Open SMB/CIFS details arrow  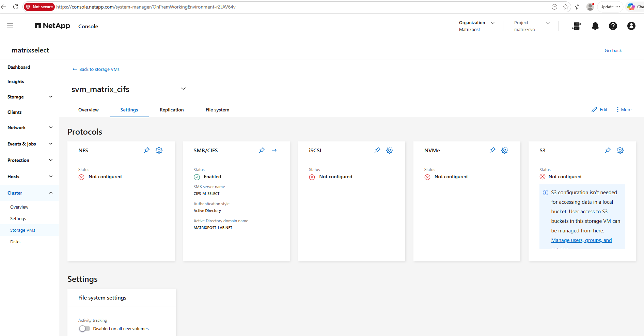pyautogui.click(x=274, y=150)
